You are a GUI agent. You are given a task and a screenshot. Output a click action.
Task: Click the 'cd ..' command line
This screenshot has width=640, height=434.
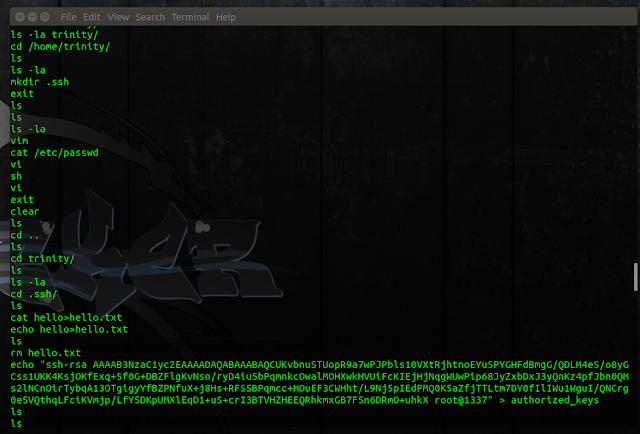click(x=25, y=235)
